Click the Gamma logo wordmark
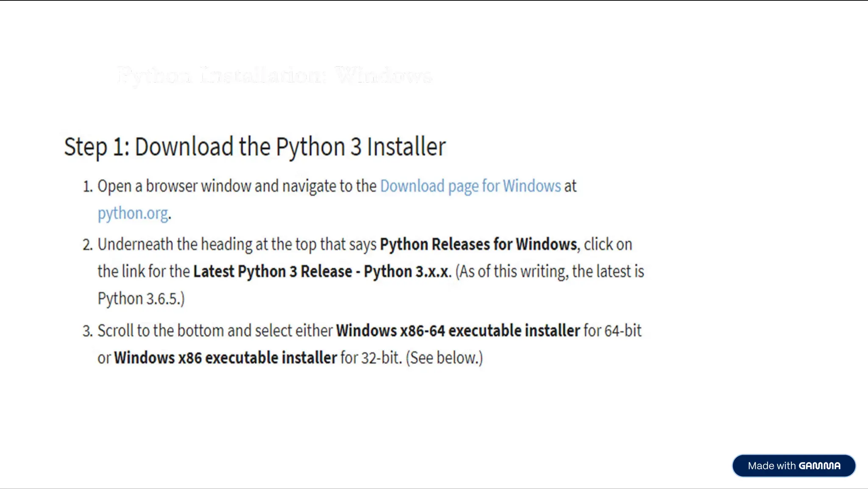The image size is (868, 489). pos(819,466)
